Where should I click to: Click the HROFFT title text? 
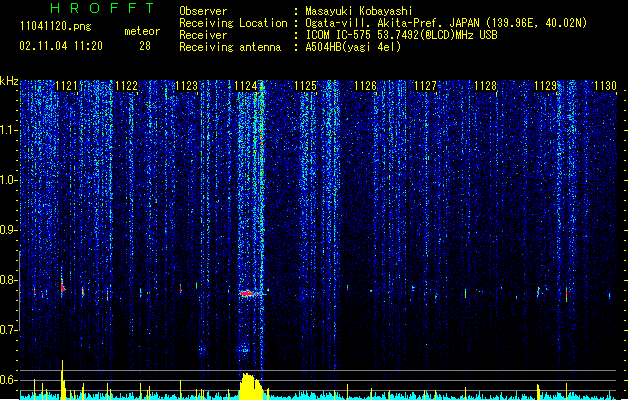pyautogui.click(x=102, y=8)
